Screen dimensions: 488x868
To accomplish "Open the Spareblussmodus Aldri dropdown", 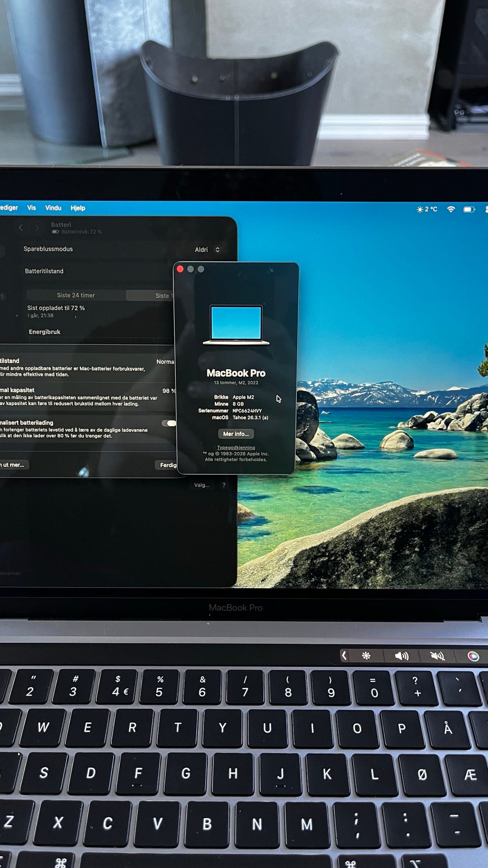I will (x=207, y=250).
